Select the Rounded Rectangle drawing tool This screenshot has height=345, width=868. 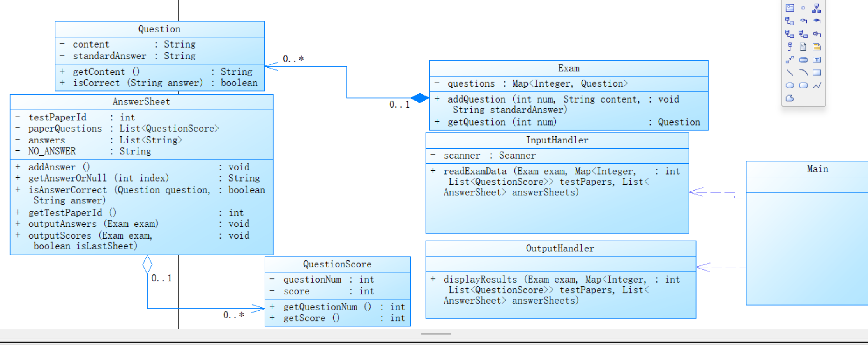tap(803, 85)
